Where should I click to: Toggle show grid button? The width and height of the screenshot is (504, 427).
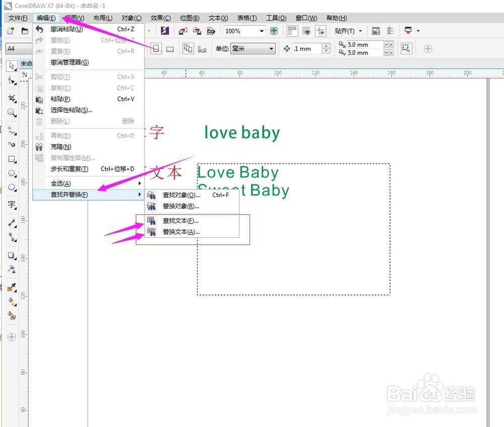coord(306,31)
